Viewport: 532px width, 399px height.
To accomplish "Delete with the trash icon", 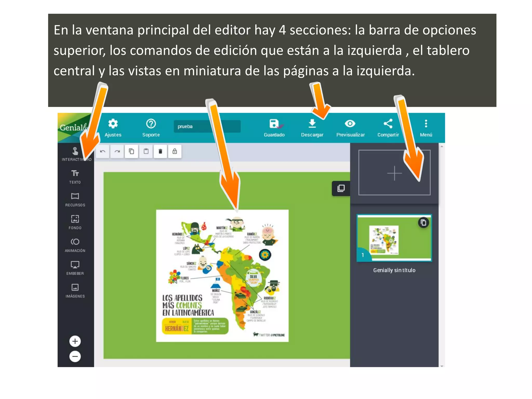I will tap(161, 151).
